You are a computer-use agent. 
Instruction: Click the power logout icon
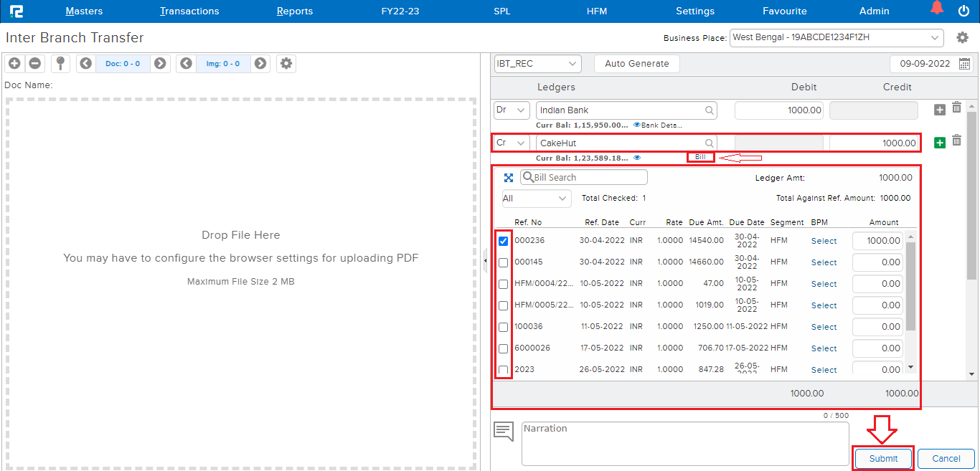point(963,11)
